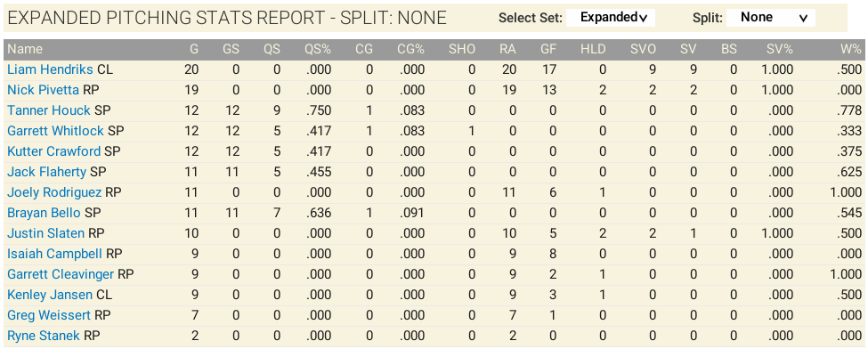The height and width of the screenshot is (349, 868).
Task: Sort table by Name column header
Action: 25,49
